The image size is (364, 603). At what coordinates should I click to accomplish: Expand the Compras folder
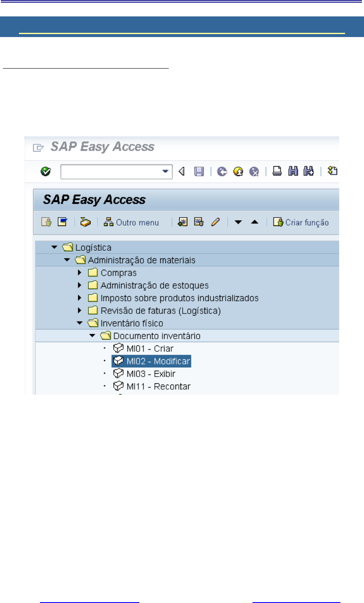click(x=80, y=273)
